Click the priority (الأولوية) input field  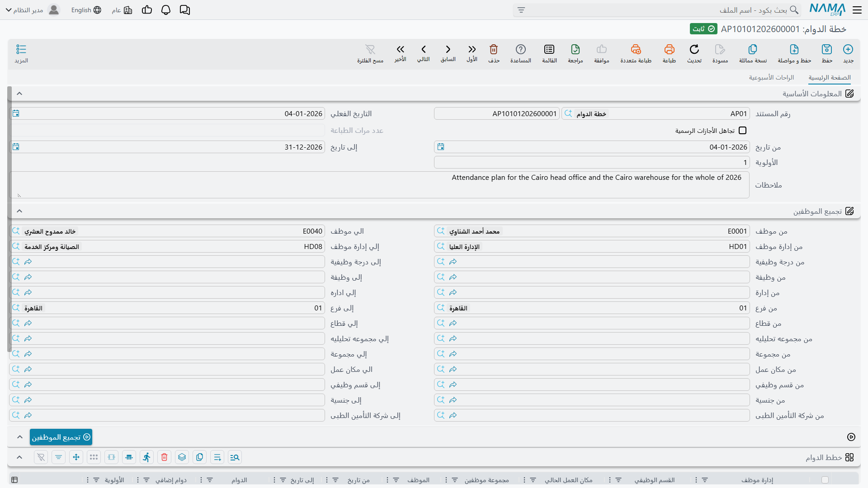pyautogui.click(x=592, y=162)
